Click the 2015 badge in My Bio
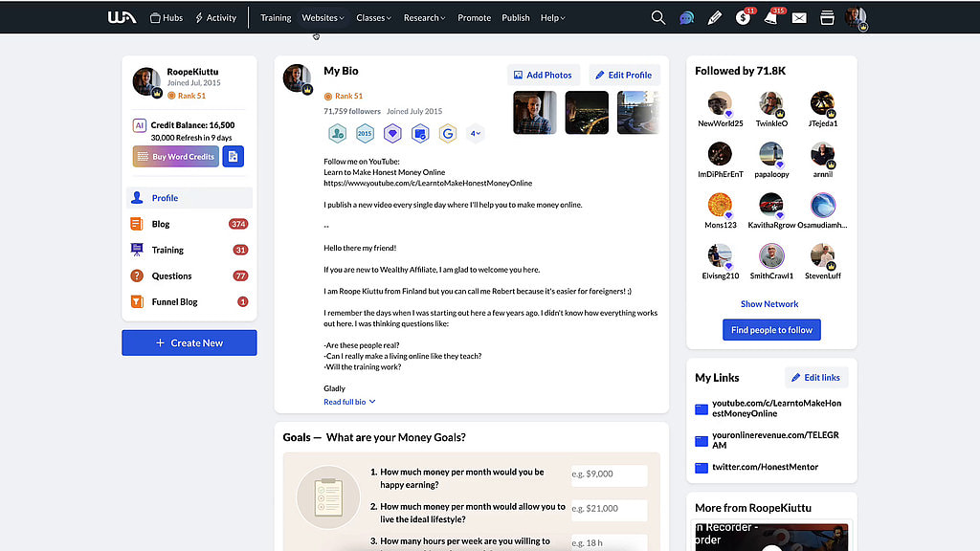 click(x=365, y=133)
